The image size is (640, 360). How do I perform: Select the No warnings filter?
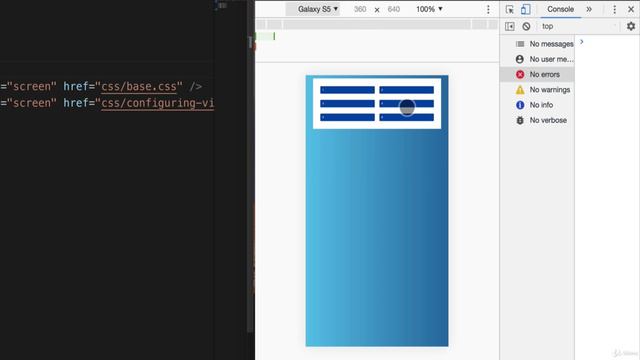(537, 89)
